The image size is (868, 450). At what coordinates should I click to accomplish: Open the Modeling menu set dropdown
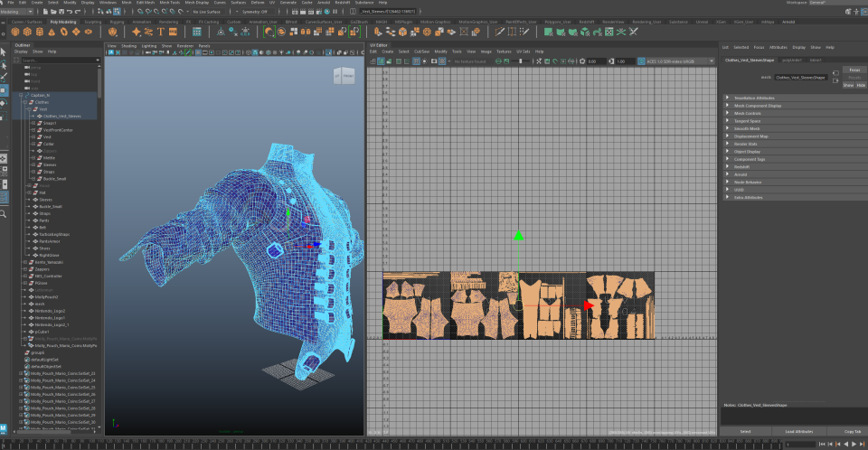pyautogui.click(x=16, y=12)
